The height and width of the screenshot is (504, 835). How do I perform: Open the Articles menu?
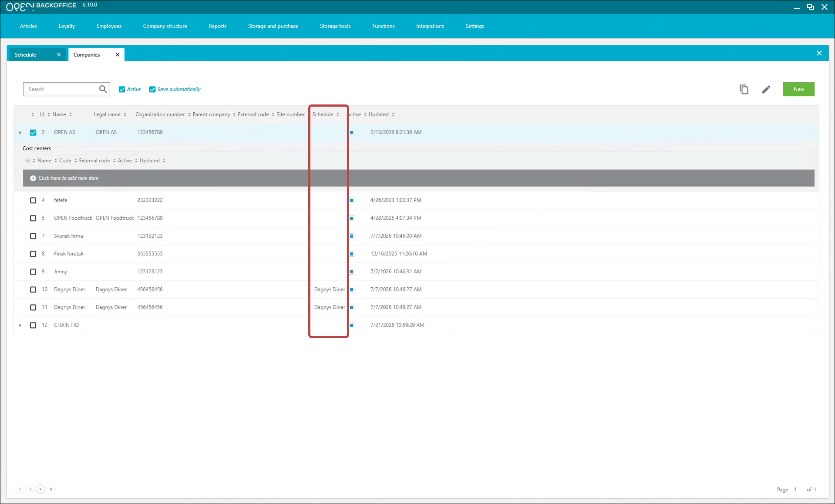[x=28, y=26]
